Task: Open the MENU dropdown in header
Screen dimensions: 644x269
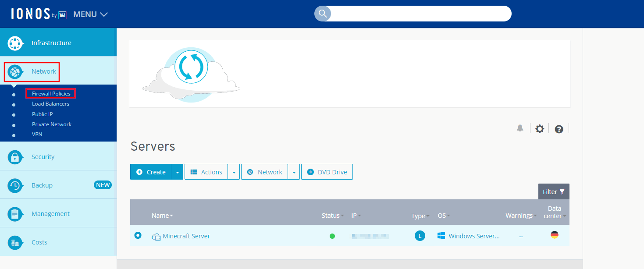Action: coord(90,14)
